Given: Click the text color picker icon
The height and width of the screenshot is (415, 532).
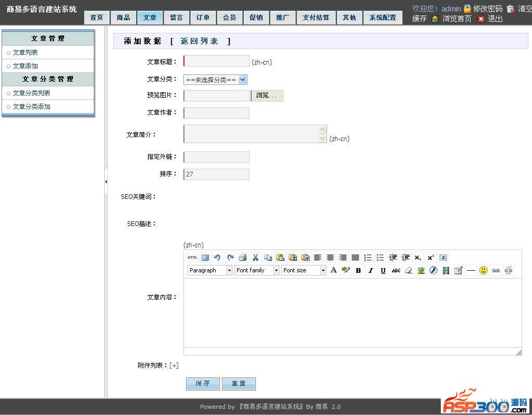Looking at the screenshot, I should [333, 270].
